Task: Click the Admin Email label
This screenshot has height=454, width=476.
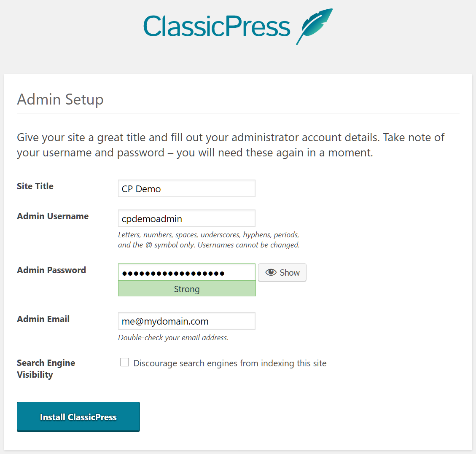Action: 43,319
